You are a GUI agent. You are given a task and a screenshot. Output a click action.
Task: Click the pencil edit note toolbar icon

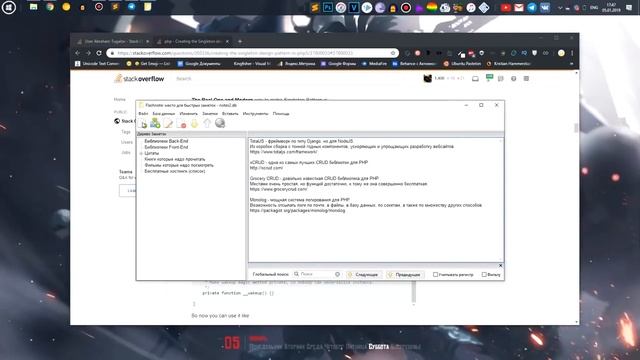[168, 123]
